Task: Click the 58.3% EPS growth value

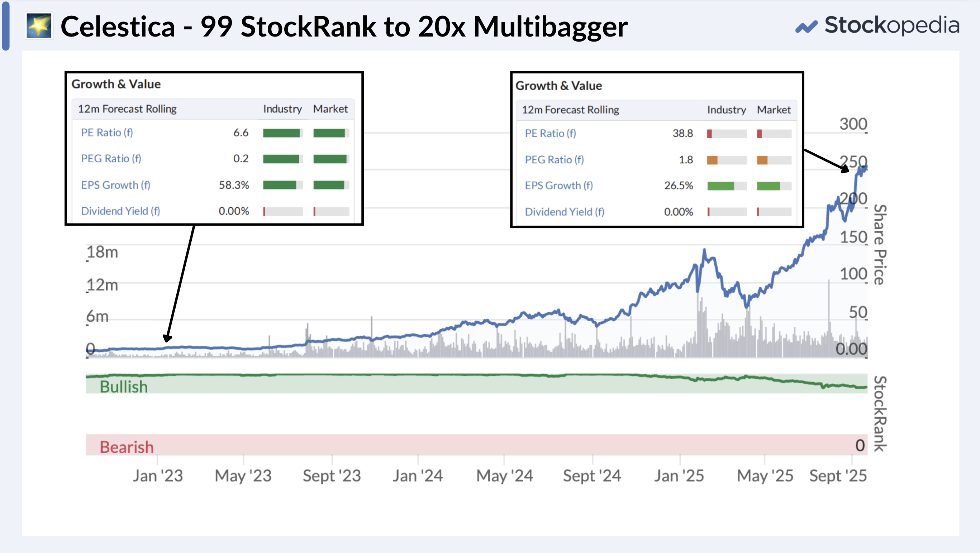Action: pos(234,185)
